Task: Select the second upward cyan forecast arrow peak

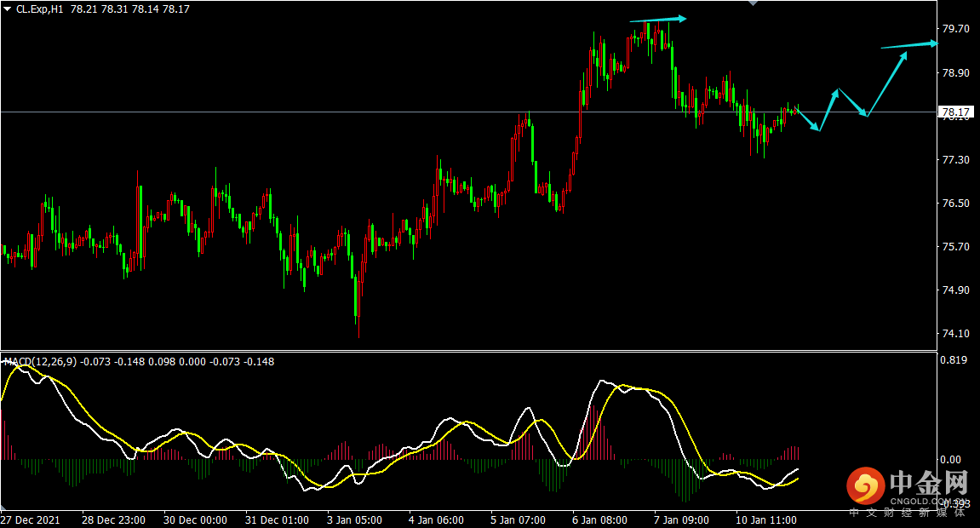Action: [838, 90]
